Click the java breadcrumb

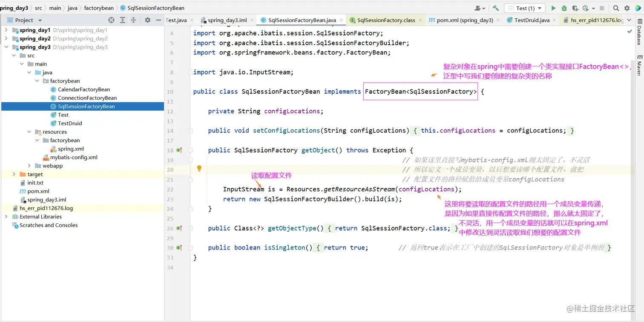coord(72,8)
